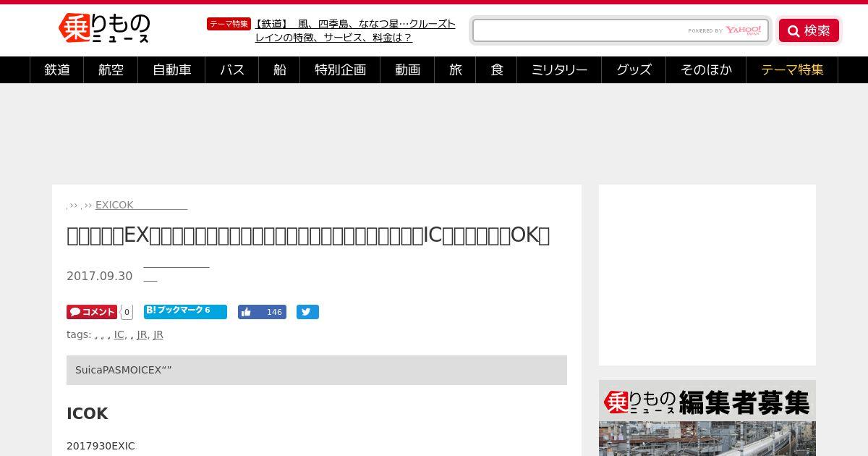Click the EXICOK breadcrumb link
868x456 pixels.
pyautogui.click(x=141, y=205)
